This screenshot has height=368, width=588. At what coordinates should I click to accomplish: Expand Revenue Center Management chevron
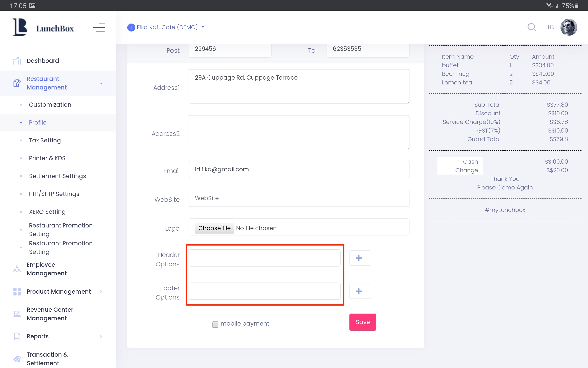pyautogui.click(x=101, y=314)
